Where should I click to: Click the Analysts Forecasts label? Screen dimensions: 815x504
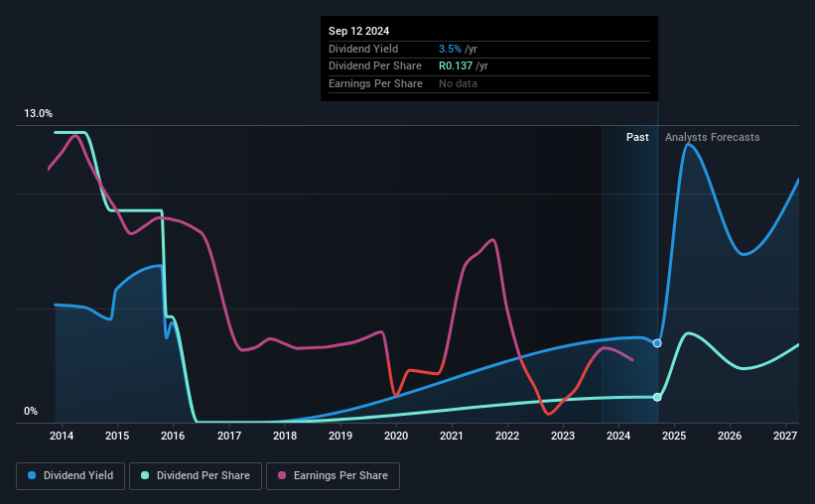712,137
